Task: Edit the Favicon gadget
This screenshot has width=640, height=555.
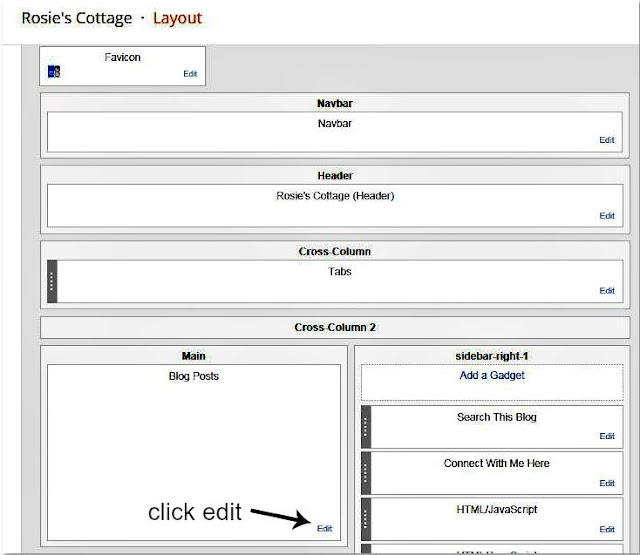Action: click(190, 74)
